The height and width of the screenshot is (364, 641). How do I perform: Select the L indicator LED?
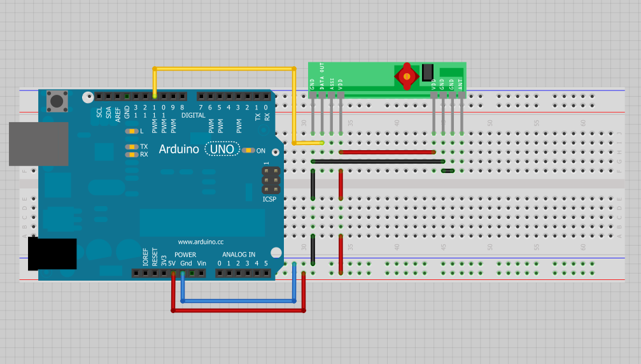[x=132, y=131]
